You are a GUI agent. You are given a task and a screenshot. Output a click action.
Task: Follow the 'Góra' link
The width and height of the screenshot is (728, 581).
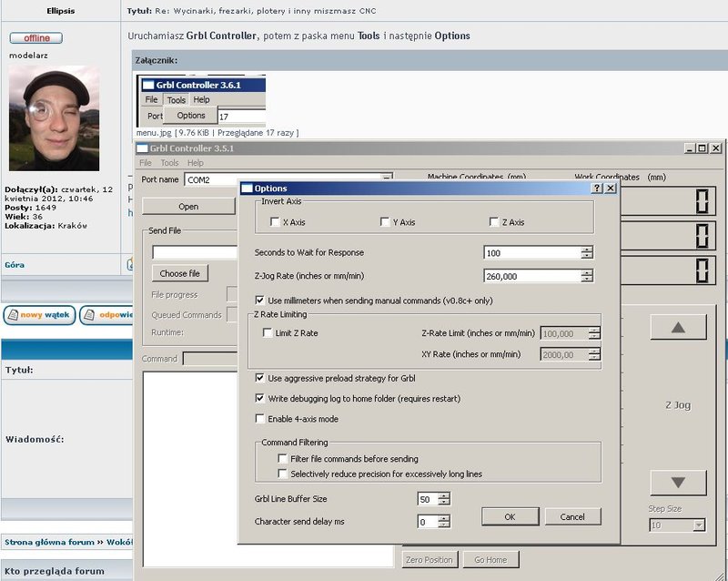(15, 264)
